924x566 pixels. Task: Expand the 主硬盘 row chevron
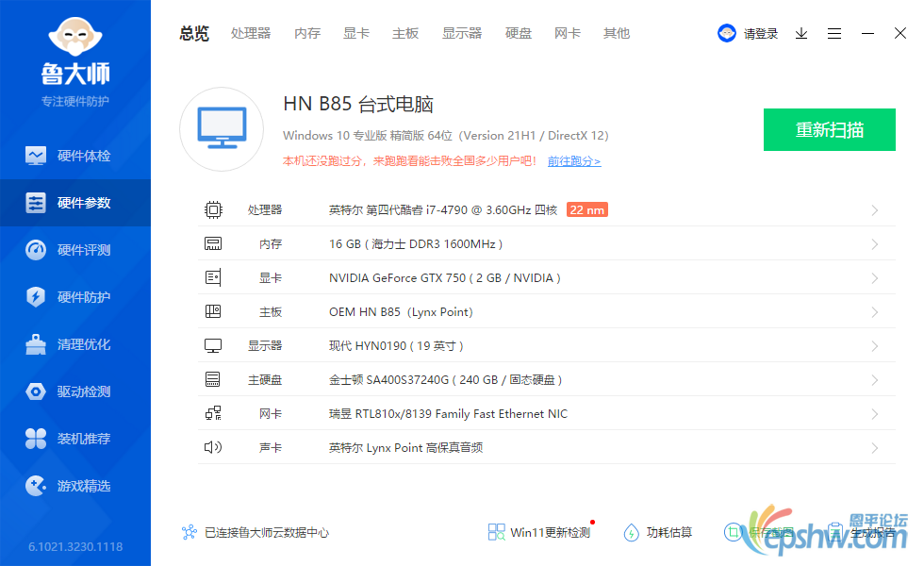pos(875,379)
